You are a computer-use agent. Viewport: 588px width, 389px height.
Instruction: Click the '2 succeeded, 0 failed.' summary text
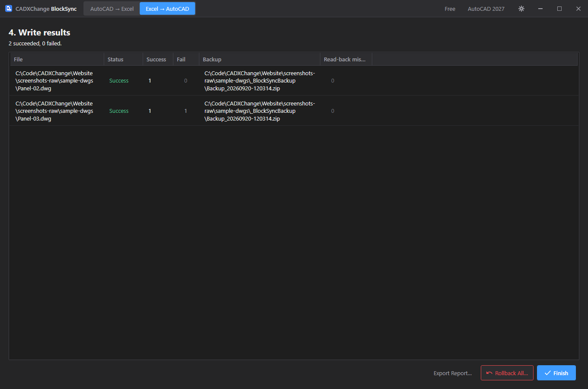(35, 44)
